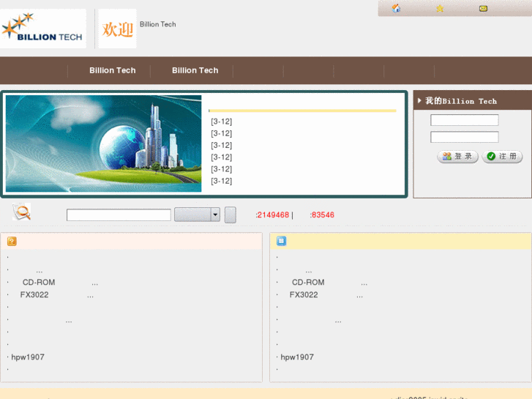Click the 登录 login button
The height and width of the screenshot is (399, 532).
click(x=457, y=157)
